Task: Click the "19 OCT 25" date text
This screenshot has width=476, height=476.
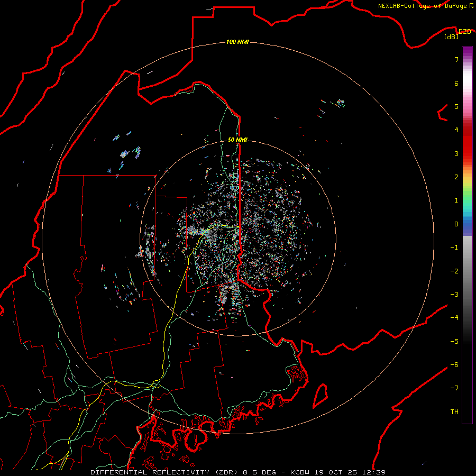Action: click(335, 472)
